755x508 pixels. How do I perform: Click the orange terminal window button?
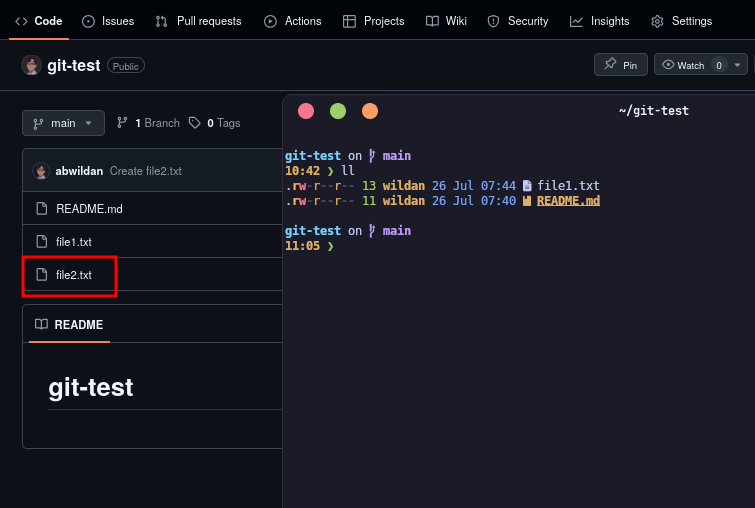[x=370, y=111]
